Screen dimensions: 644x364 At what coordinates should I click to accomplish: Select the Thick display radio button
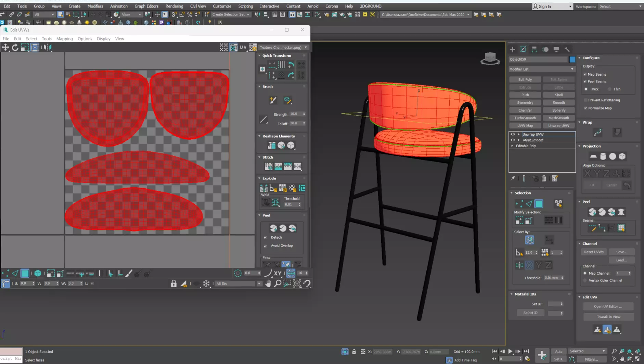click(x=586, y=89)
